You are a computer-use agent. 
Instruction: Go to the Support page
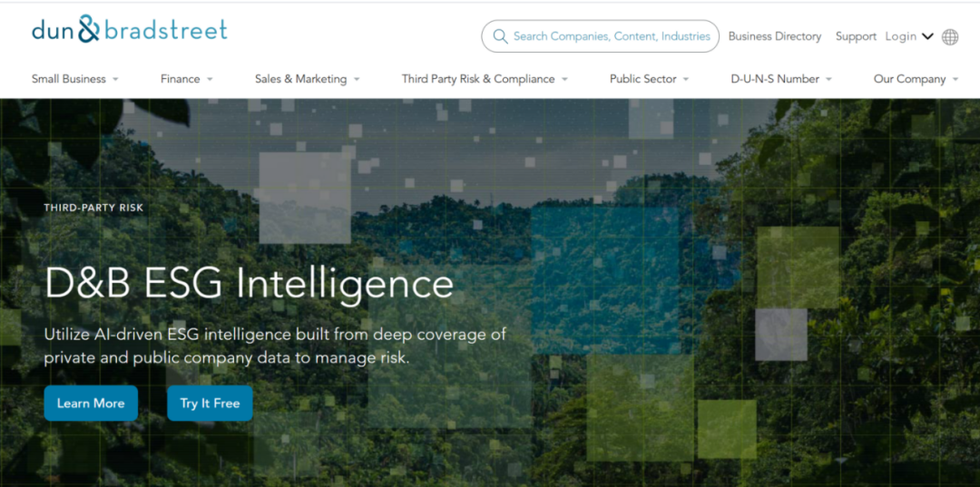point(857,36)
